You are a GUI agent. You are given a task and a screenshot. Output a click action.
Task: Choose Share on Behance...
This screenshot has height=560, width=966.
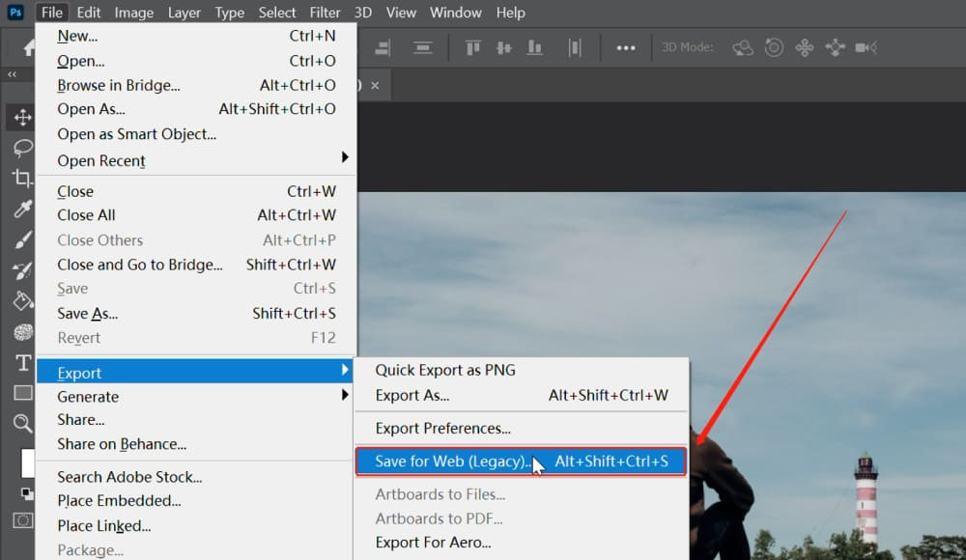coord(196,443)
